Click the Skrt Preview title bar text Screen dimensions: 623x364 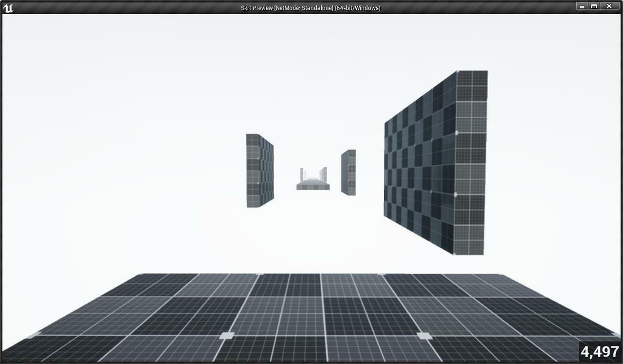pos(311,8)
